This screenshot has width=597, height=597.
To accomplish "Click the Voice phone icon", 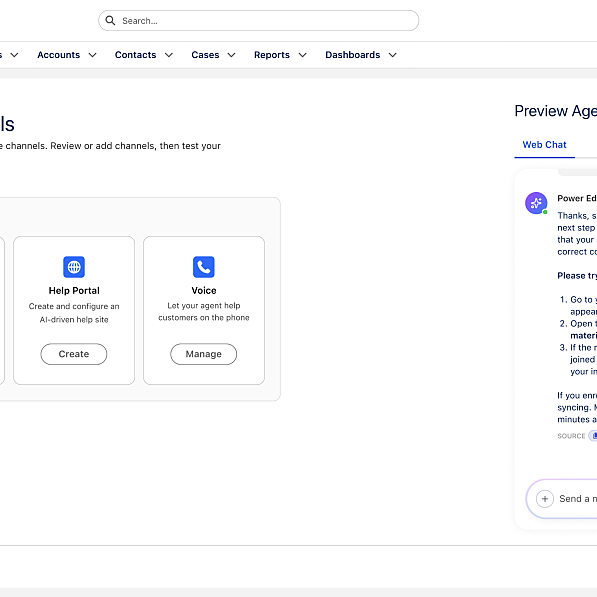I will click(x=204, y=267).
